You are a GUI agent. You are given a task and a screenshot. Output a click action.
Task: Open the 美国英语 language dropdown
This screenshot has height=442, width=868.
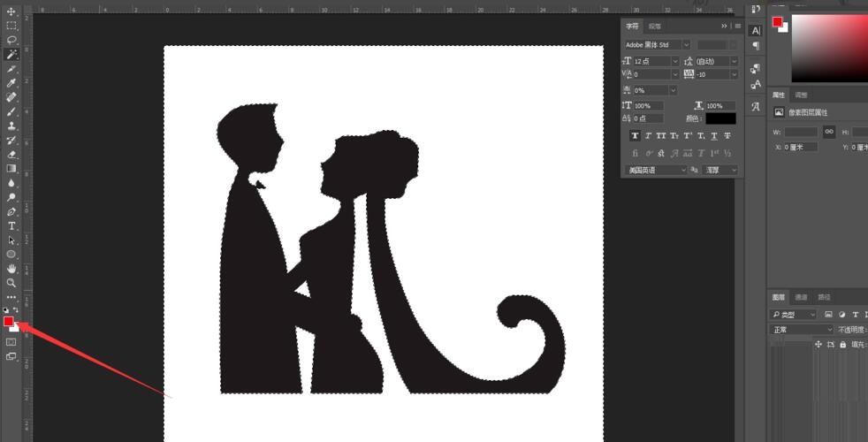click(656, 170)
